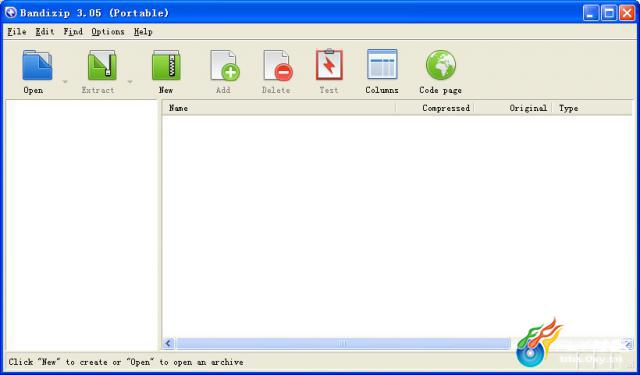Click the Add files icon
Image resolution: width=640 pixels, height=375 pixels.
pyautogui.click(x=225, y=65)
